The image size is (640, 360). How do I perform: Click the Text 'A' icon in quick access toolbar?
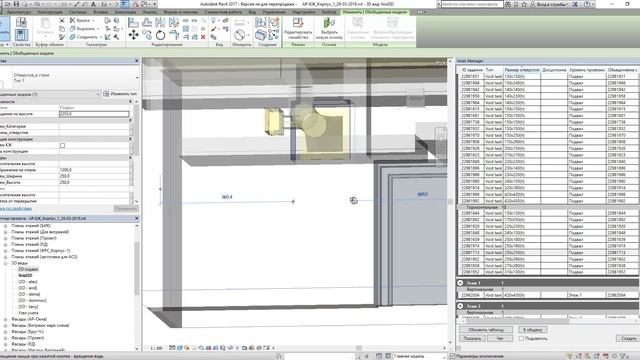93,4
